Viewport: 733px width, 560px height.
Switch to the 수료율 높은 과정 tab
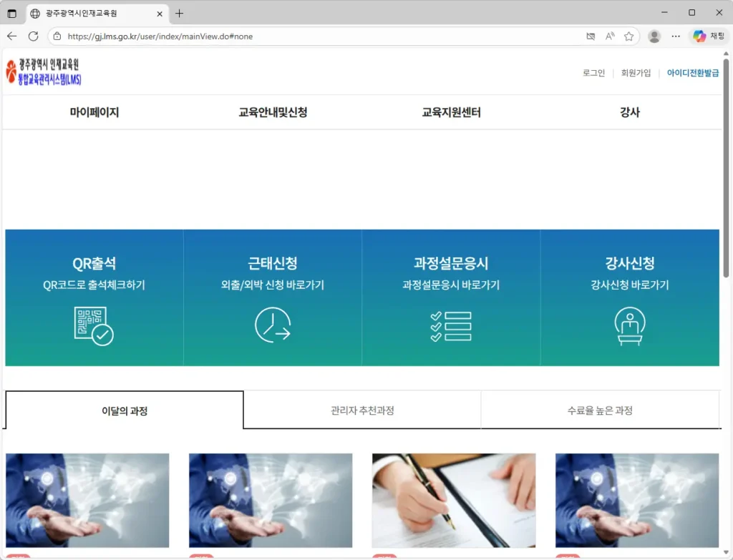(x=600, y=408)
